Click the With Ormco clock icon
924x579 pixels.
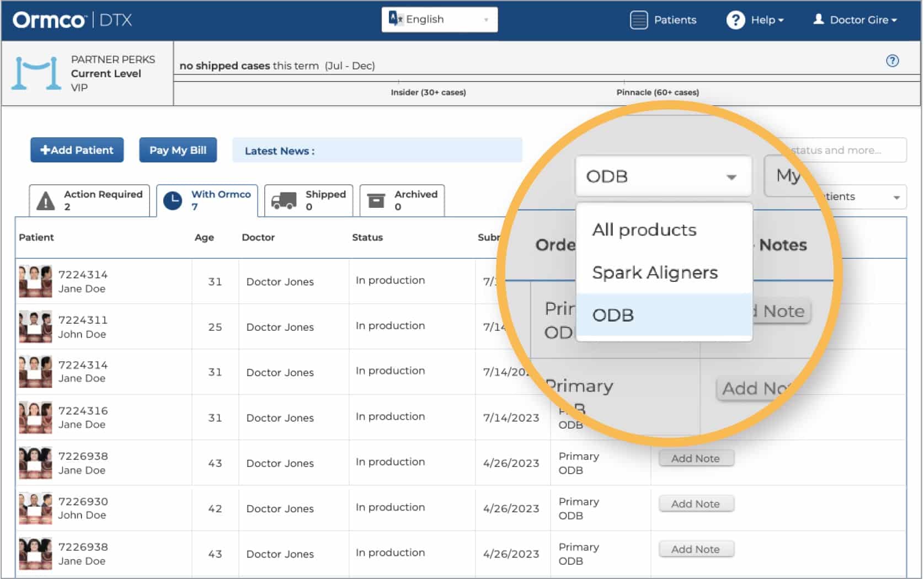coord(173,201)
